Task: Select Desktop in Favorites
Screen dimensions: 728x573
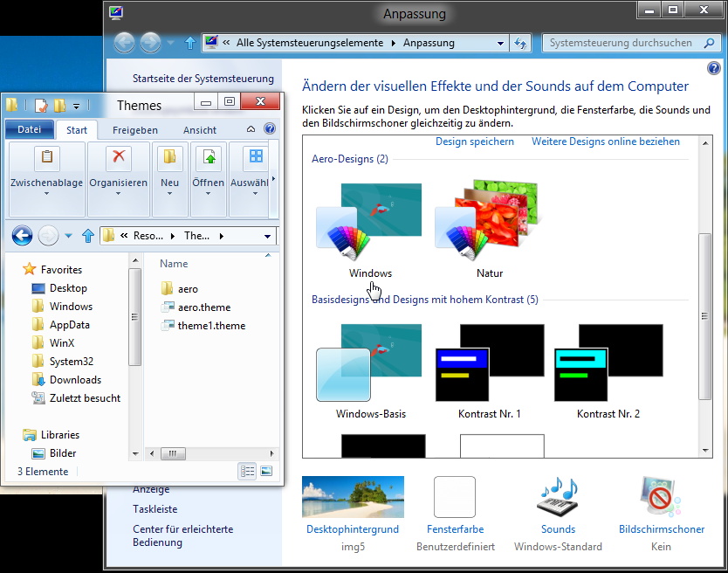Action: pyautogui.click(x=59, y=288)
